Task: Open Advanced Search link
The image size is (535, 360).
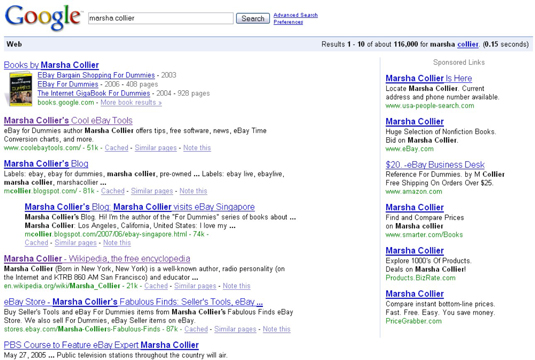Action: point(295,15)
